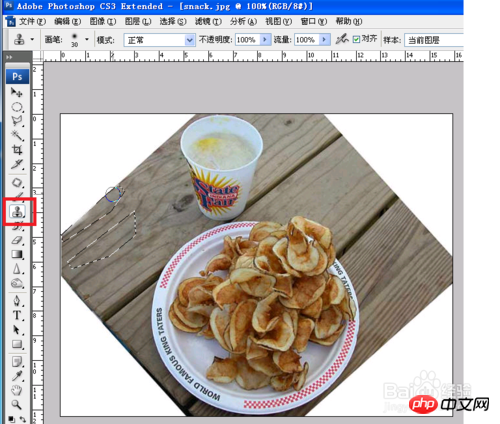Select the Crop tool
The width and height of the screenshot is (500, 424).
17,150
